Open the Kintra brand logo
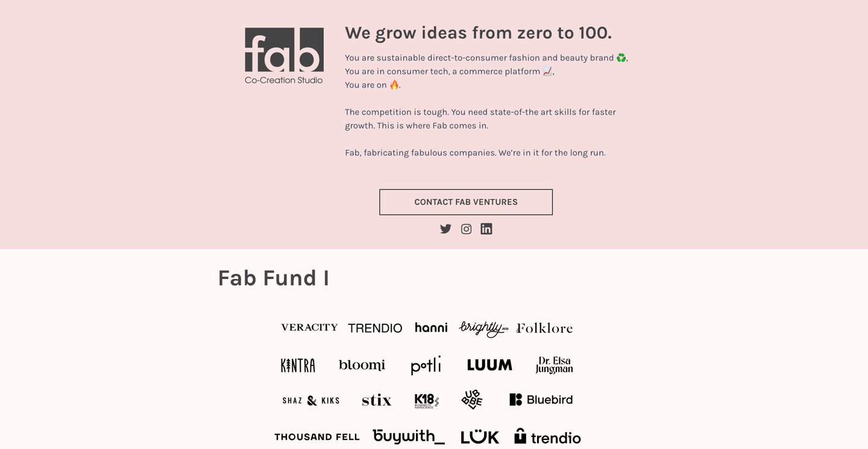Viewport: 868px width, 449px height. tap(298, 365)
